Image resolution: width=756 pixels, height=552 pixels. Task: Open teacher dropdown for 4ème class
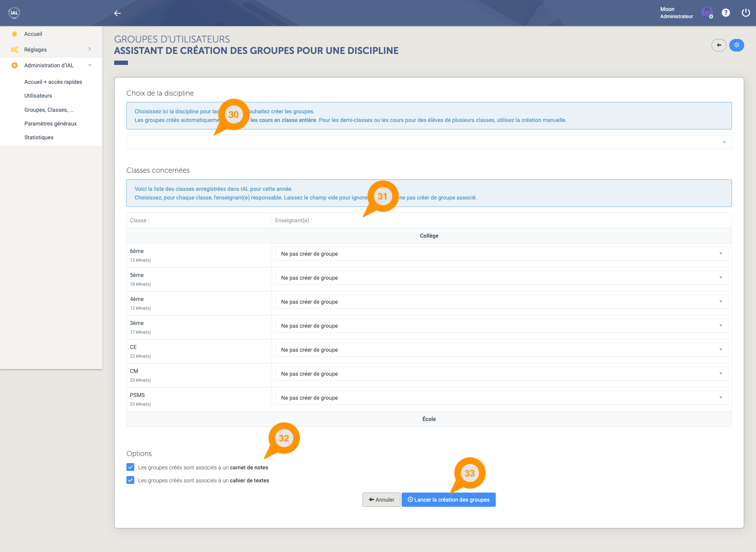(502, 302)
